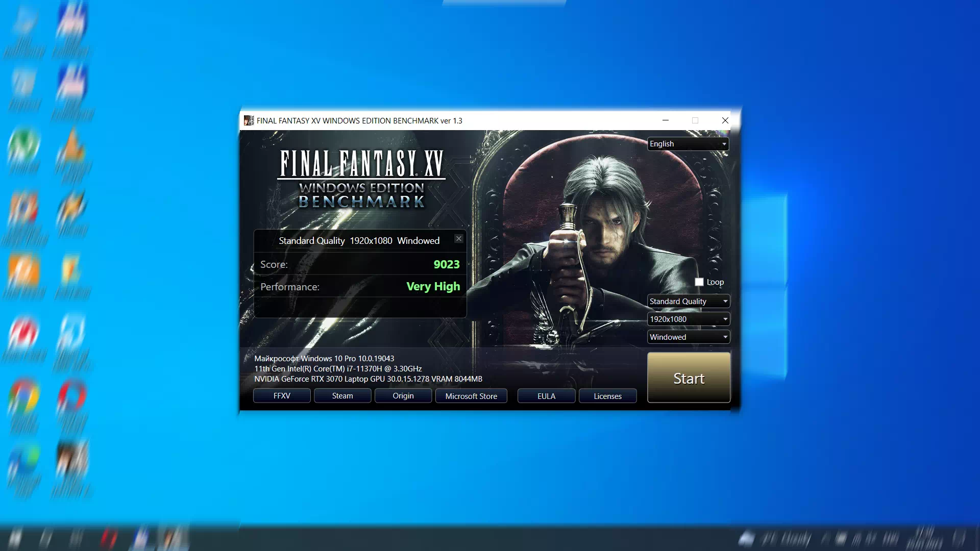Click the Origin button
This screenshot has height=551, width=980.
pyautogui.click(x=403, y=395)
